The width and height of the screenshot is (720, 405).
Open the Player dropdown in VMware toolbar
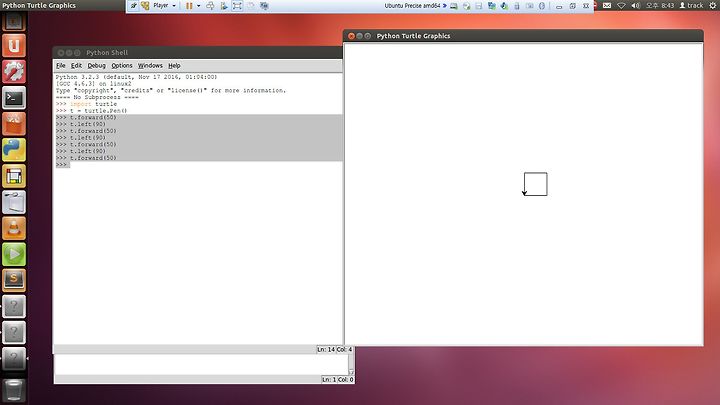coord(164,6)
